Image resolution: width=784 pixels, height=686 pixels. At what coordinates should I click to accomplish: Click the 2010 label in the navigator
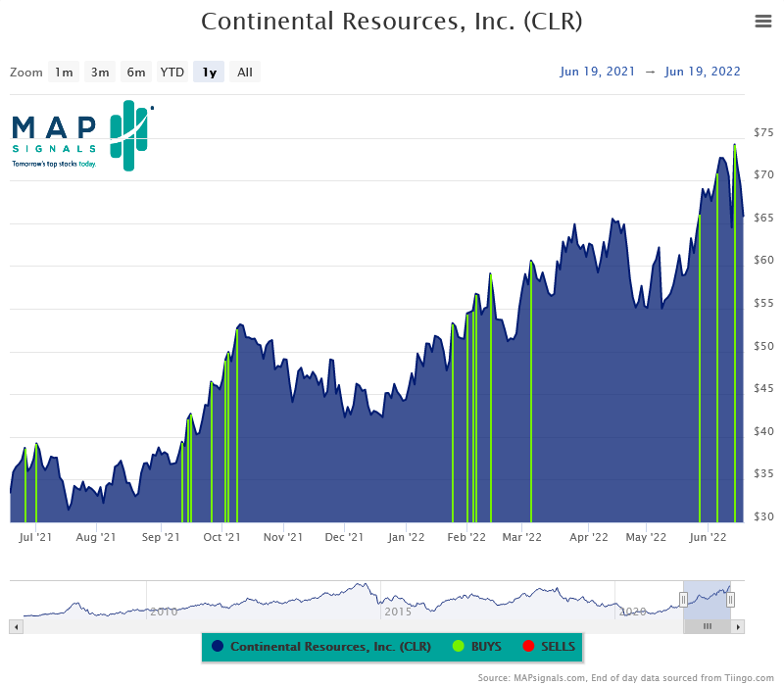pos(164,612)
